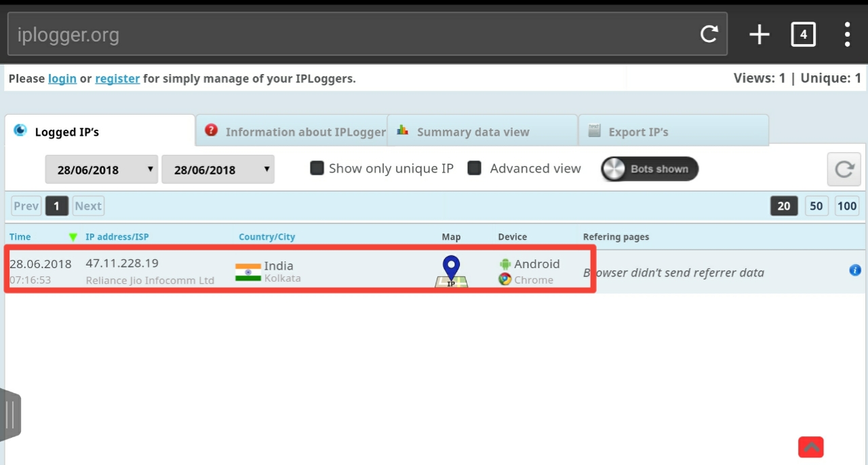Viewport: 868px width, 465px height.
Task: Click the Chrome browser icon
Action: point(505,279)
